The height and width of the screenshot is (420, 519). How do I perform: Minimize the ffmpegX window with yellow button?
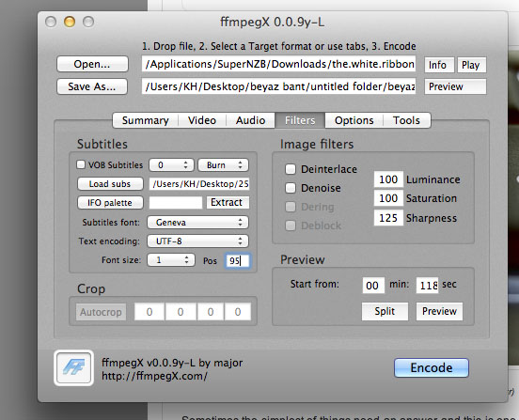coord(70,22)
